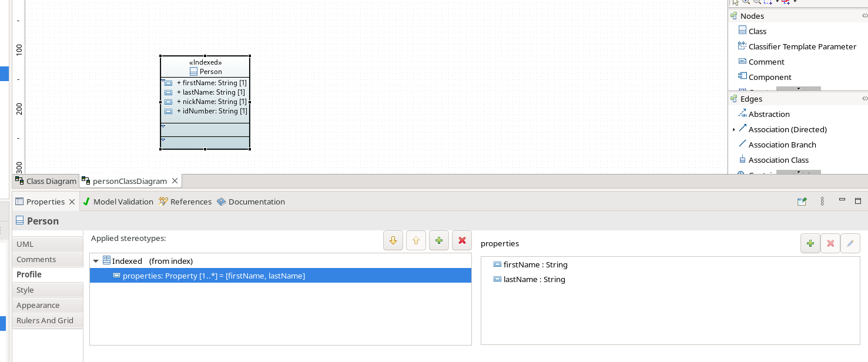Viewport: 868px width, 362px height.
Task: Choose the Association Class edge tool
Action: (778, 160)
